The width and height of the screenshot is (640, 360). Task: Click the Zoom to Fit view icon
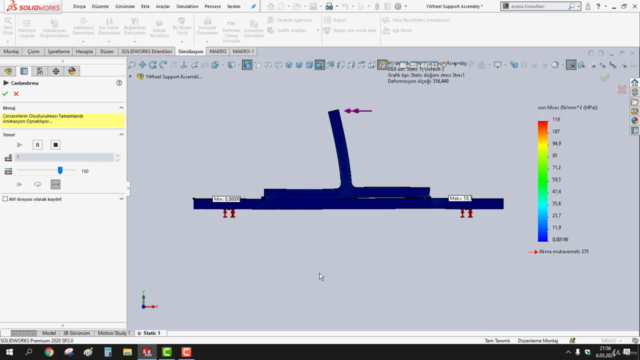132,64
